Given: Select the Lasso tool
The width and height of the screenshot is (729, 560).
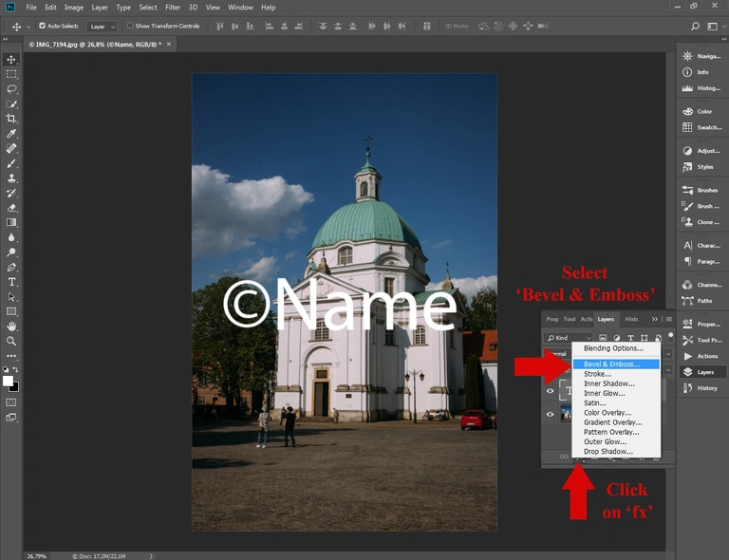Looking at the screenshot, I should coord(11,89).
